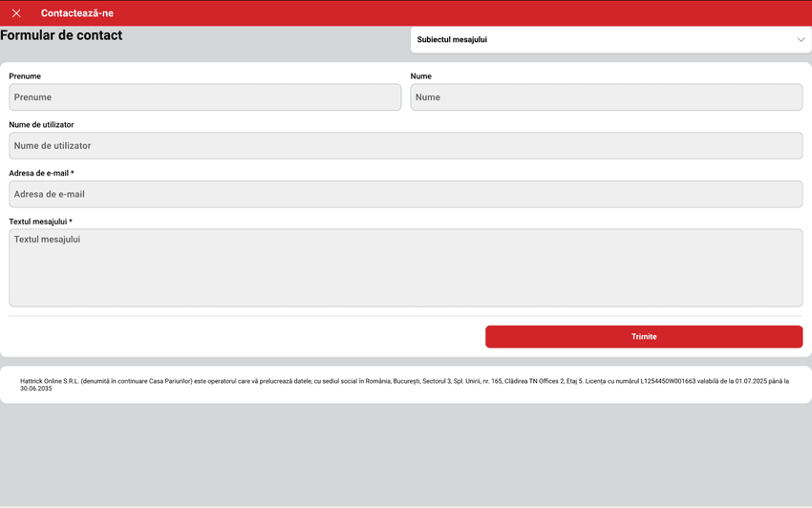Click the "Adresa de e-mail *" label
Viewport: 812px width, 508px height.
(x=41, y=174)
